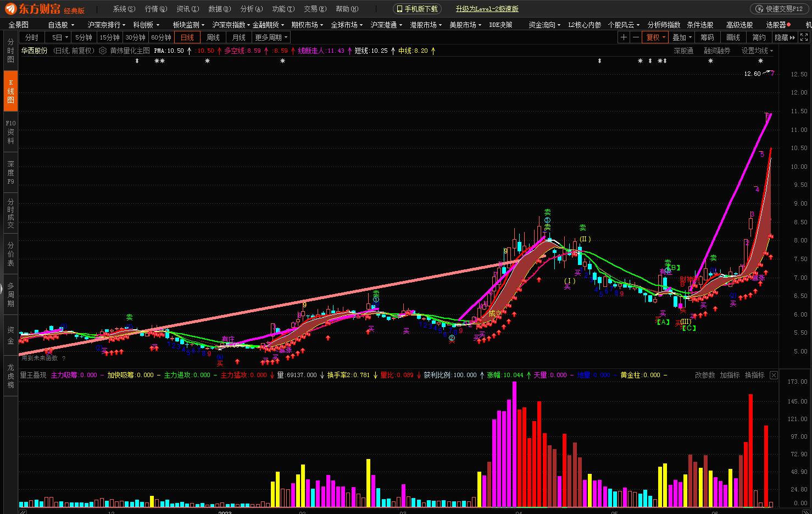Screen dimensions: 812x514
Task: Close the 量王叠现 indicator panel with X
Action: click(x=774, y=375)
